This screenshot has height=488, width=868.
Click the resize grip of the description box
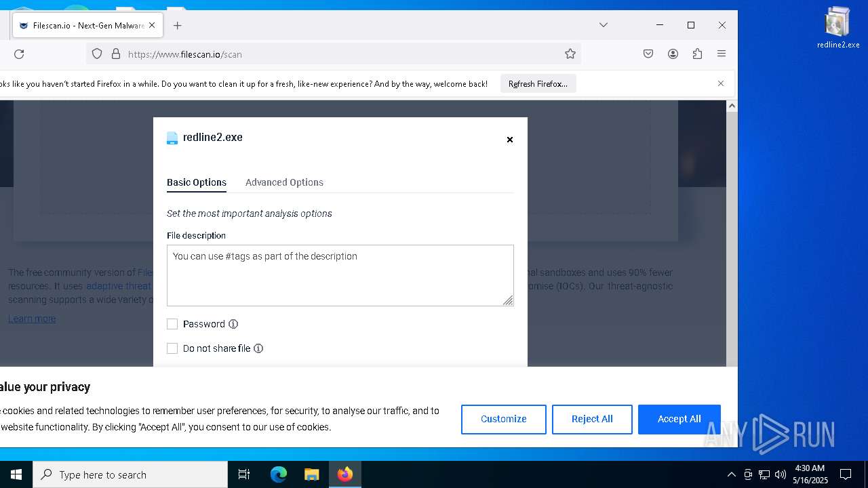pyautogui.click(x=508, y=300)
